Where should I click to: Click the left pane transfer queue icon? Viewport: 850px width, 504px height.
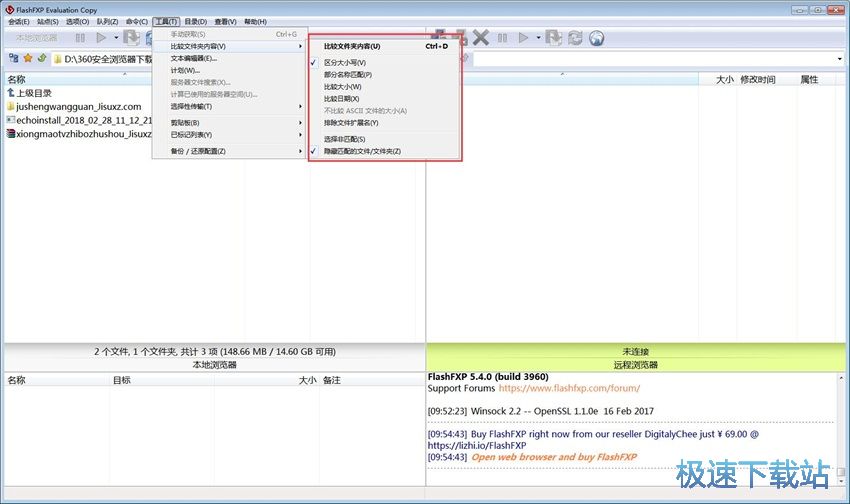131,37
